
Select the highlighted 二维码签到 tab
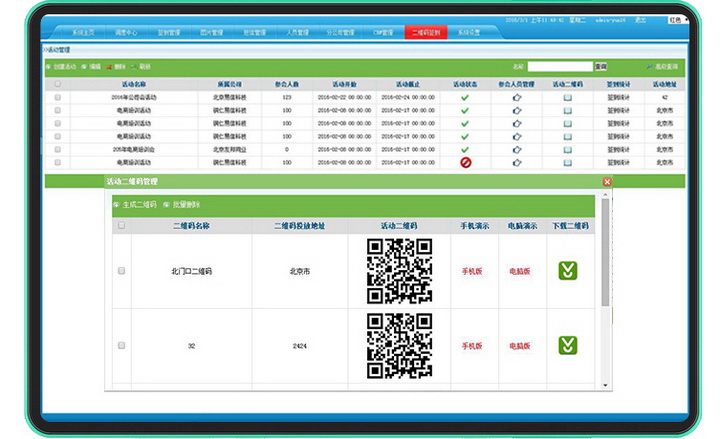point(426,33)
